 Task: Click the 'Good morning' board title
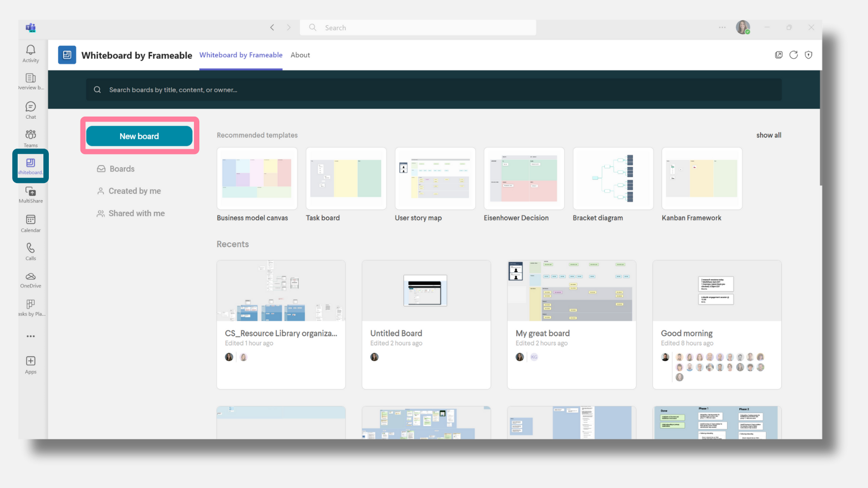(x=687, y=333)
